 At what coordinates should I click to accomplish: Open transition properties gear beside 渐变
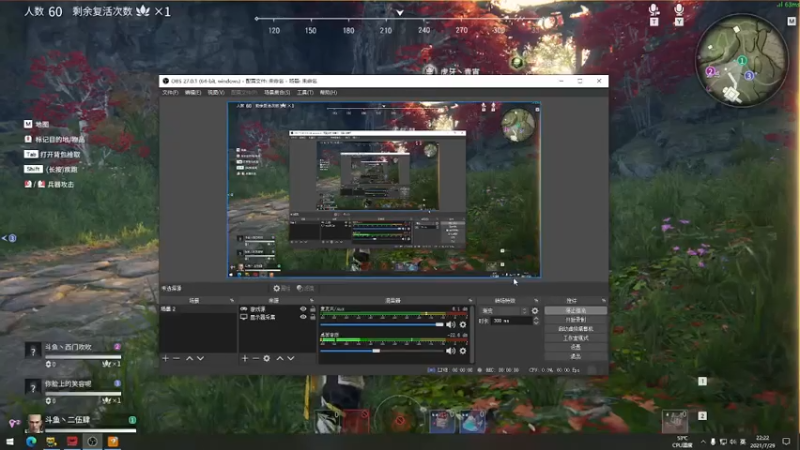[x=535, y=311]
